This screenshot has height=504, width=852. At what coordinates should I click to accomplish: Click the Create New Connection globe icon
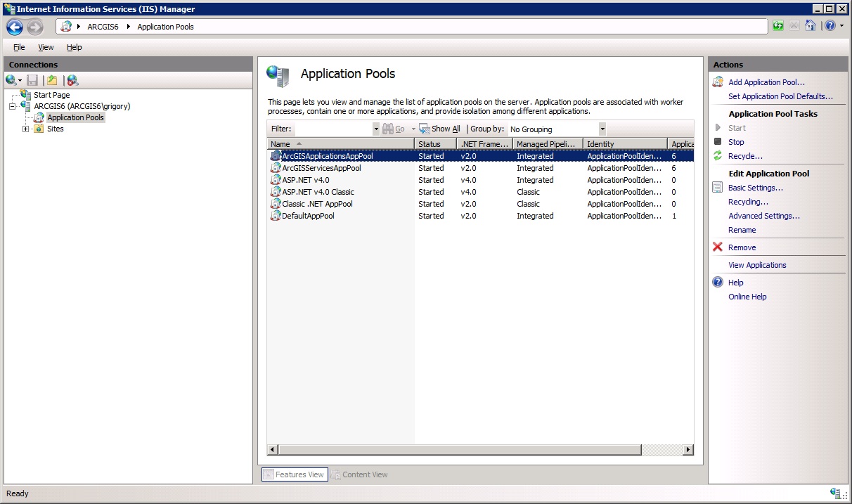pos(11,80)
